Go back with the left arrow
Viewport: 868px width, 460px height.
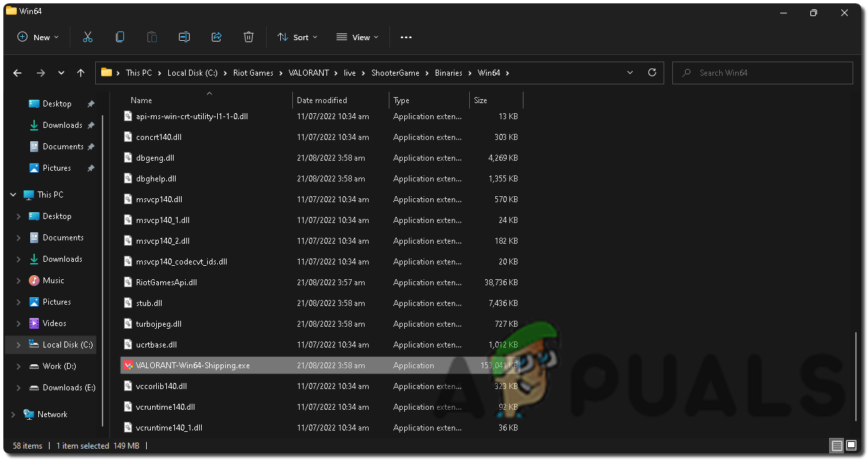point(17,73)
